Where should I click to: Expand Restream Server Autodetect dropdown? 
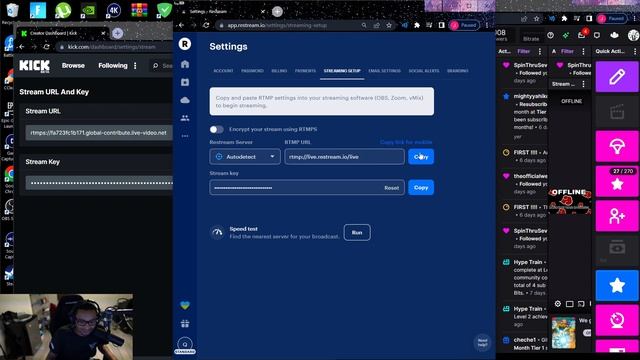coord(245,157)
